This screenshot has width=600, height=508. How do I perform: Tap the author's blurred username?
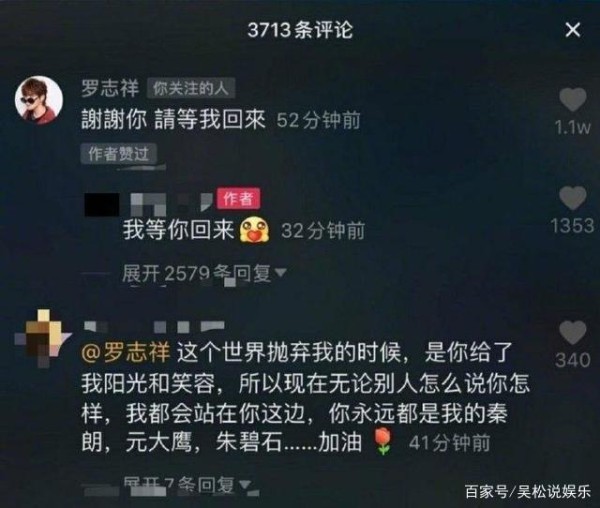[148, 204]
